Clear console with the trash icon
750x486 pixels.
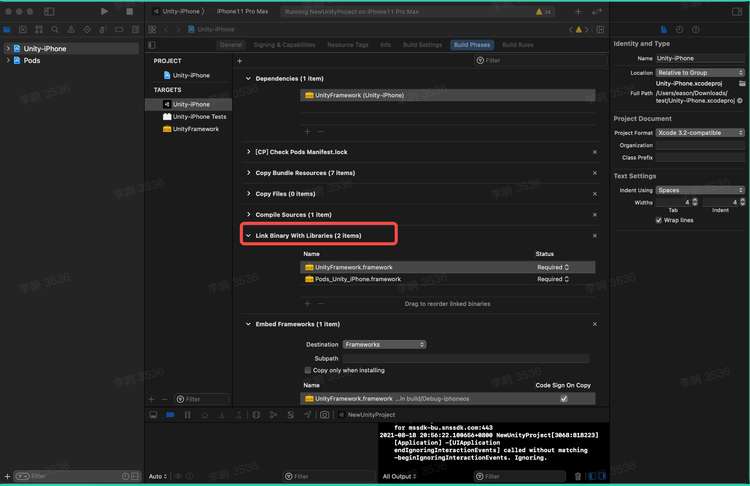[x=577, y=476]
